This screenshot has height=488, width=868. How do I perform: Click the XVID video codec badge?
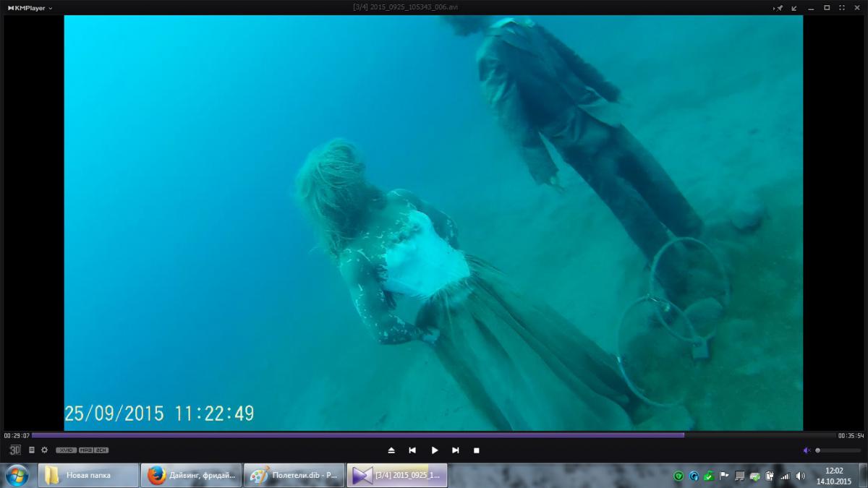[x=66, y=450]
